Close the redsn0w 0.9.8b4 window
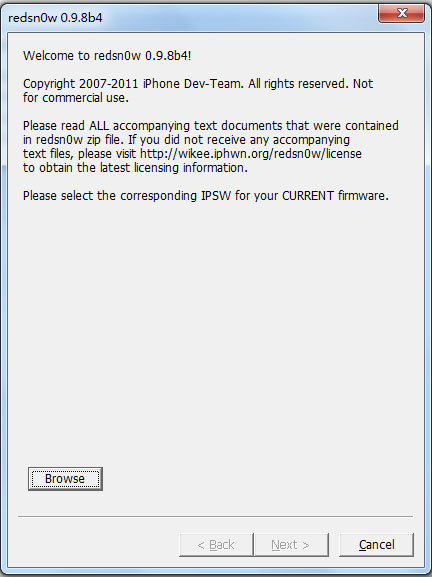This screenshot has height=577, width=432. click(401, 14)
